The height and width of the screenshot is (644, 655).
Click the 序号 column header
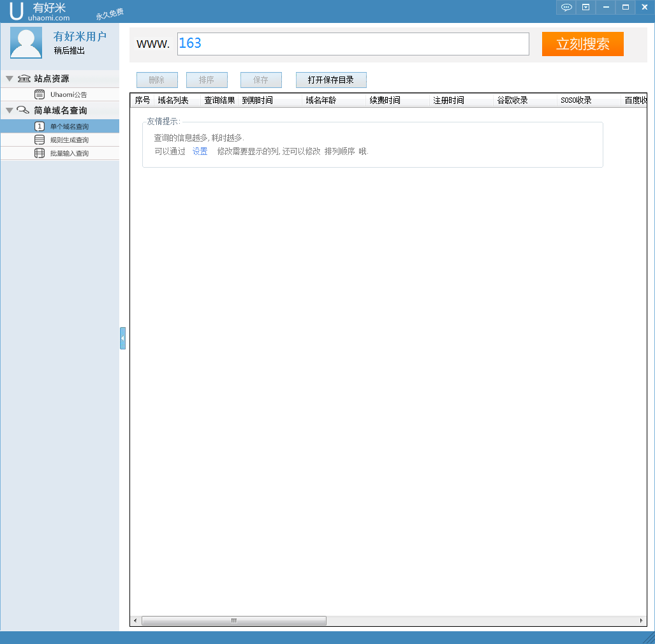point(142,100)
